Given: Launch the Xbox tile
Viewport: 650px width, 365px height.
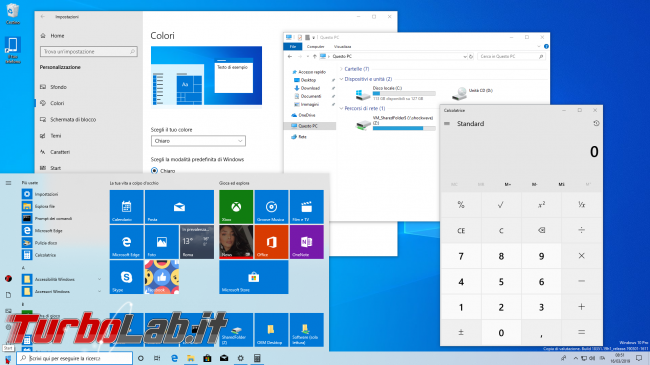Looking at the screenshot, I should (236, 207).
